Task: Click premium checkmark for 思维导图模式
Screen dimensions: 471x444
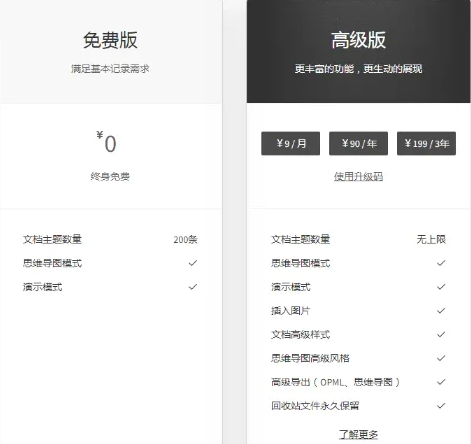Action: 441,263
